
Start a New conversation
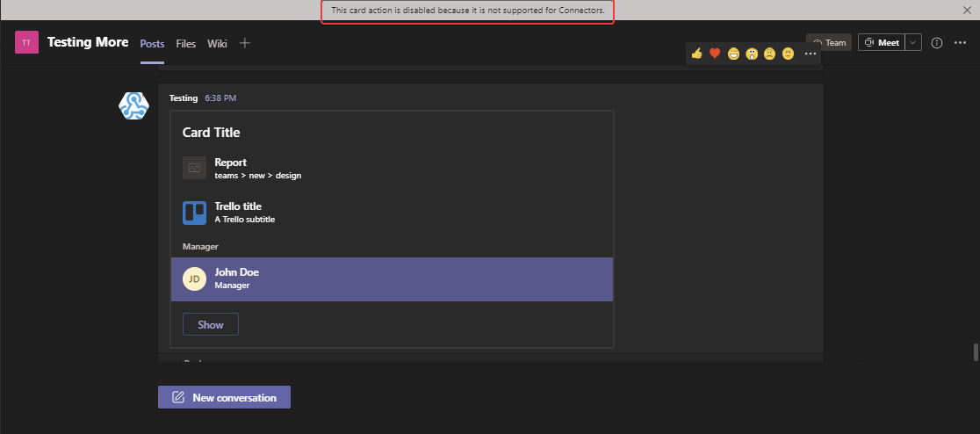click(x=224, y=397)
